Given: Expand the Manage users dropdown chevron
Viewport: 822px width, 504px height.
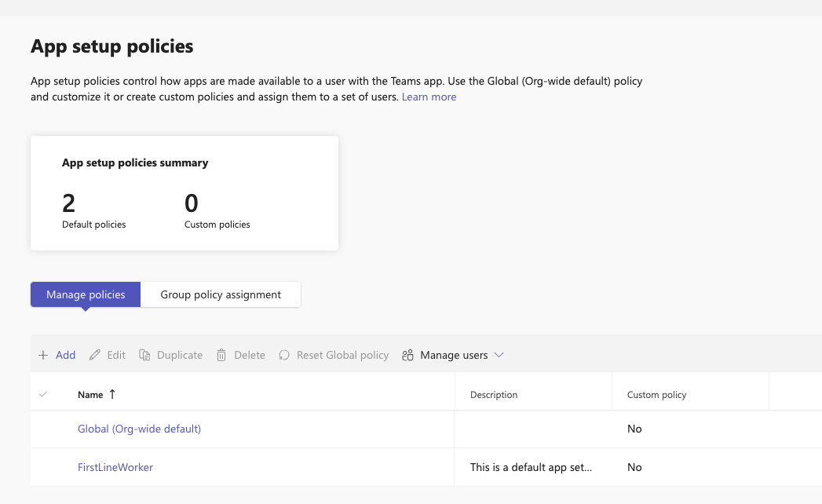Looking at the screenshot, I should pos(499,356).
